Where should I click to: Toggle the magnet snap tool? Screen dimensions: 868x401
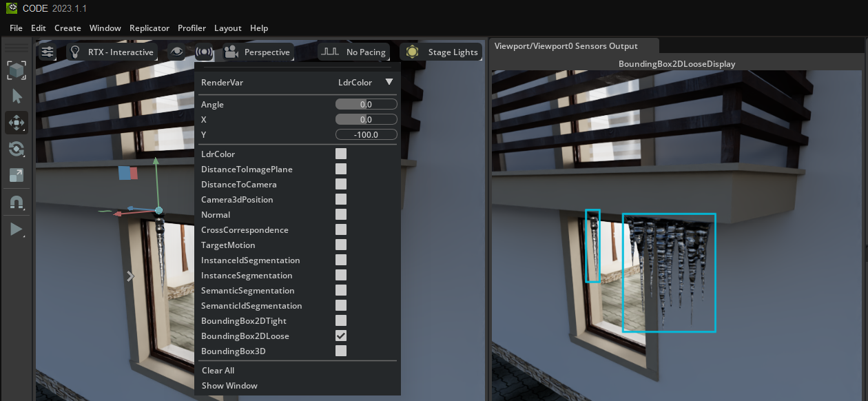[x=17, y=203]
